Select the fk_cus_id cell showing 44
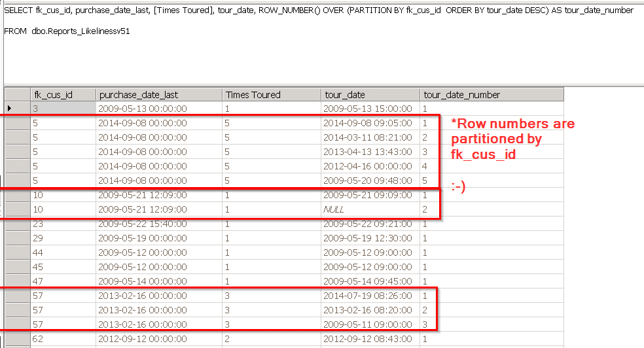Viewport: 644px width, 348px height. [63, 252]
